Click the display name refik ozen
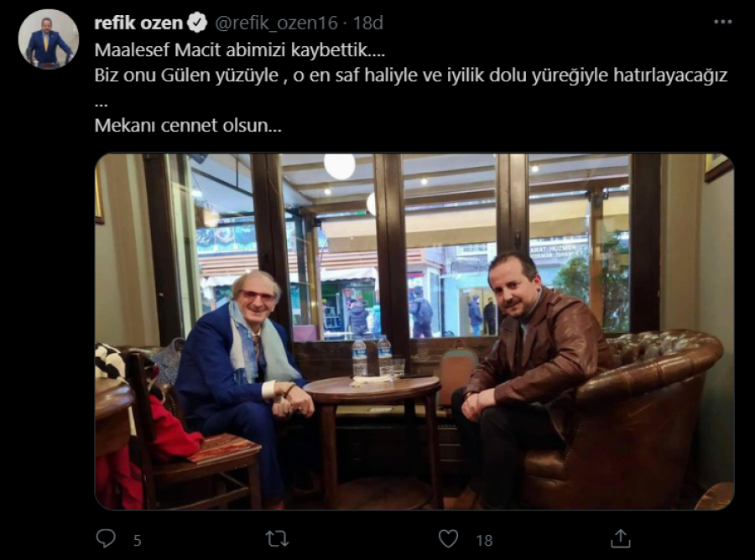Image resolution: width=755 pixels, height=560 pixels. [138, 23]
